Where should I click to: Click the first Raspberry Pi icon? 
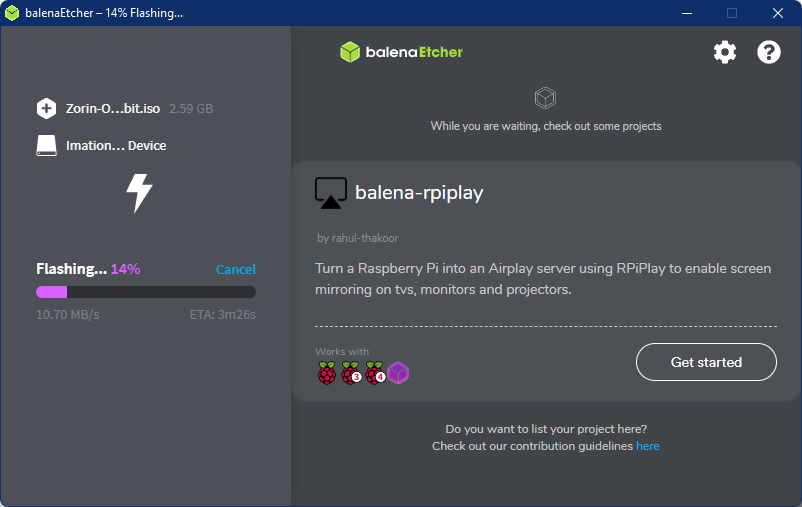click(x=327, y=373)
